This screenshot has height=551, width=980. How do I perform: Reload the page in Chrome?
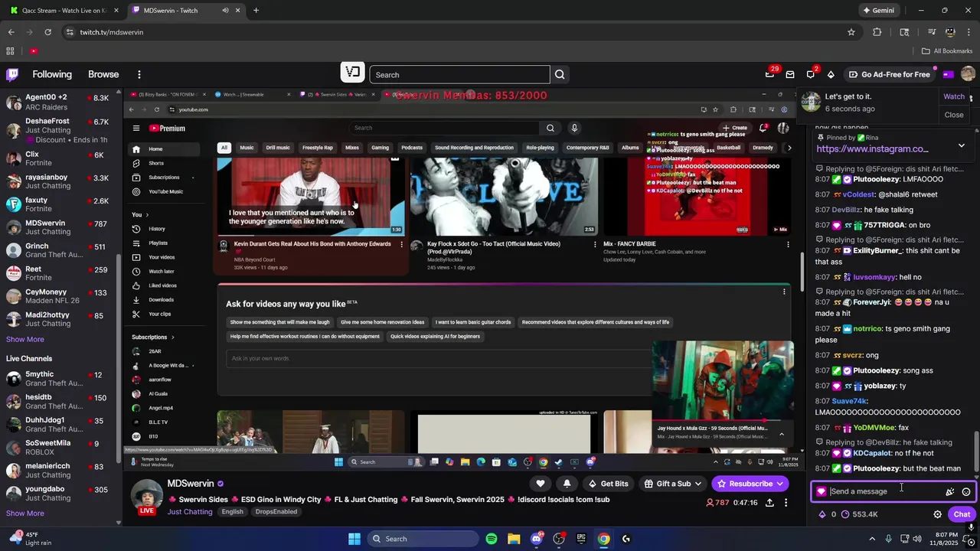(47, 32)
